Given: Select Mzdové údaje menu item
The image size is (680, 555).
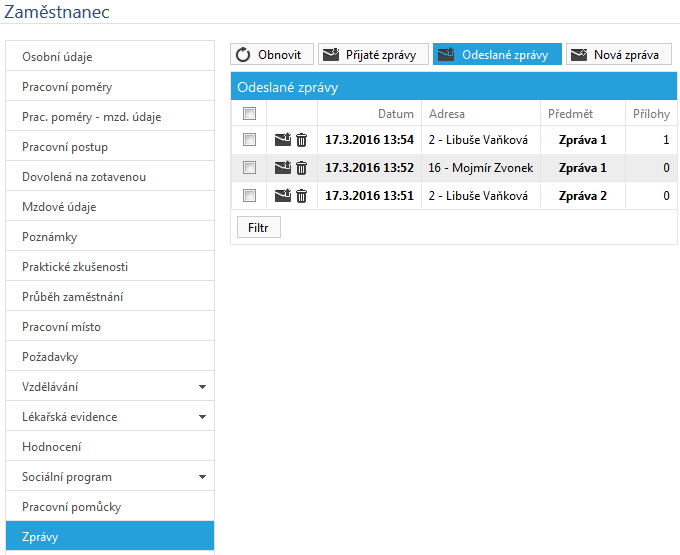Looking at the screenshot, I should 110,206.
